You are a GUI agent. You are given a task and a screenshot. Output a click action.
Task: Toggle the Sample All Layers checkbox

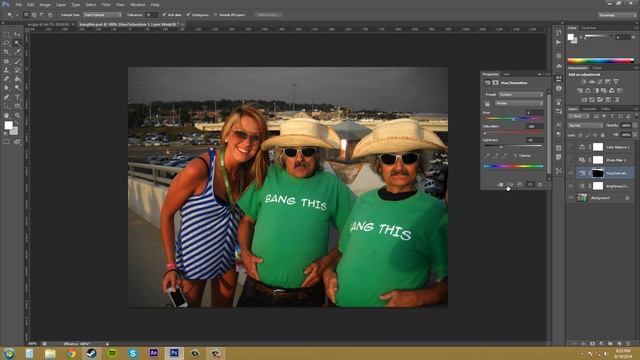(x=216, y=15)
